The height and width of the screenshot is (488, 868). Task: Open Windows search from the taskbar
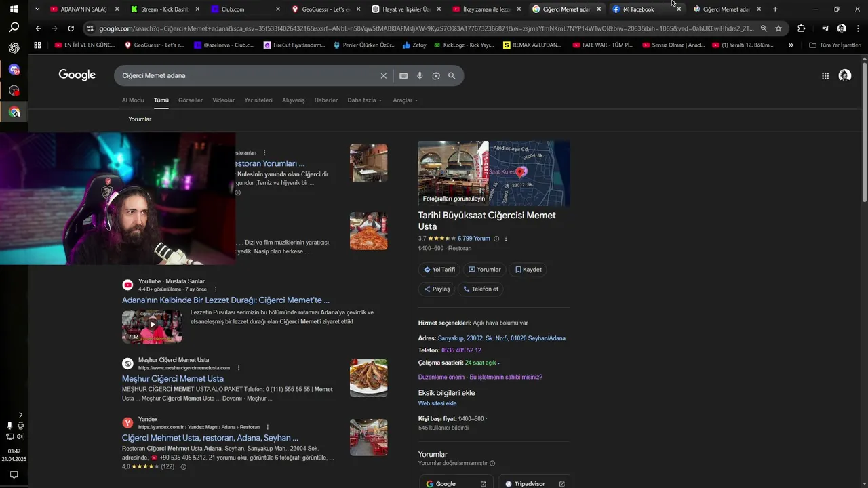coord(14,28)
